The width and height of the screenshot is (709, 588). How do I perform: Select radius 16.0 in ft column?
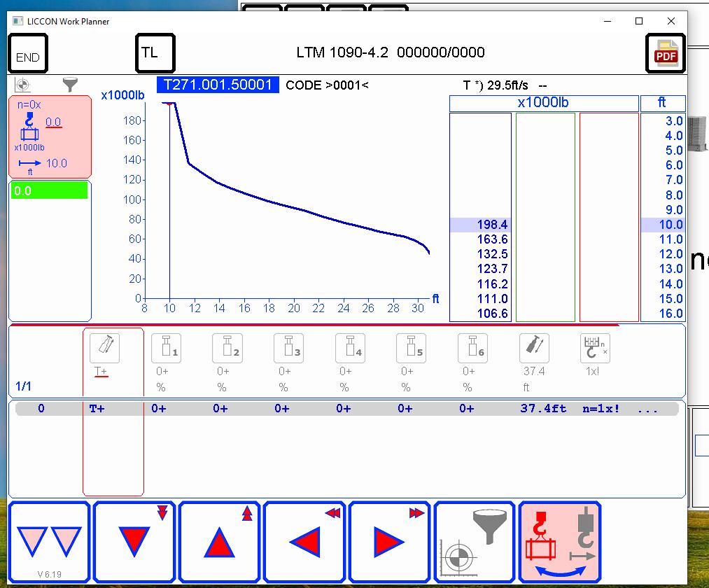671,314
